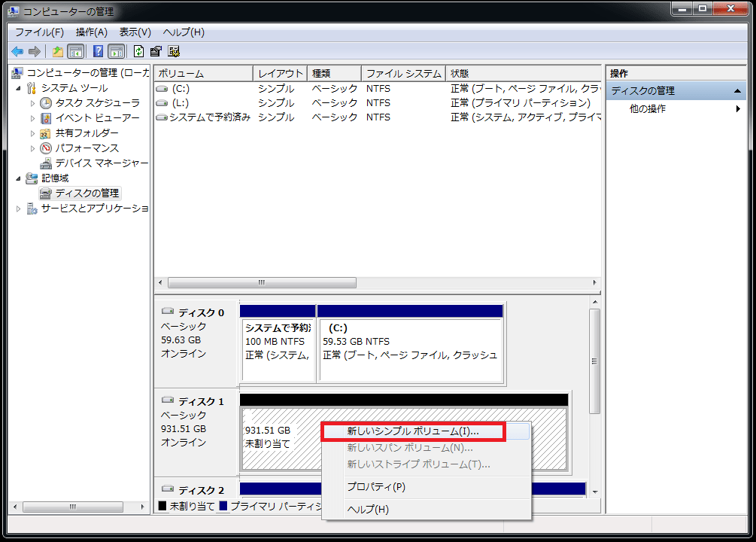Viewport: 756px width, 542px height.
Task: Collapse the システム ツール tree node
Action: (x=18, y=88)
